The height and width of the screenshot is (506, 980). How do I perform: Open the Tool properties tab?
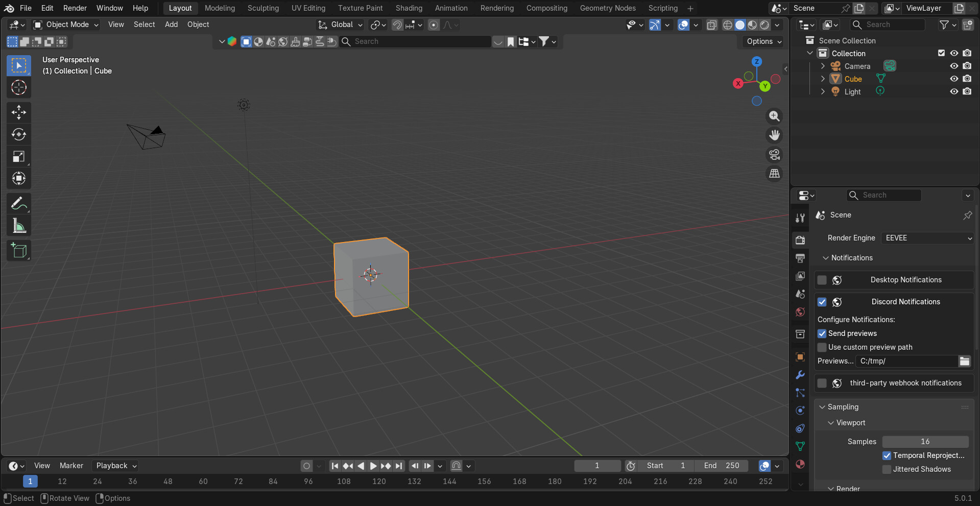(x=800, y=218)
